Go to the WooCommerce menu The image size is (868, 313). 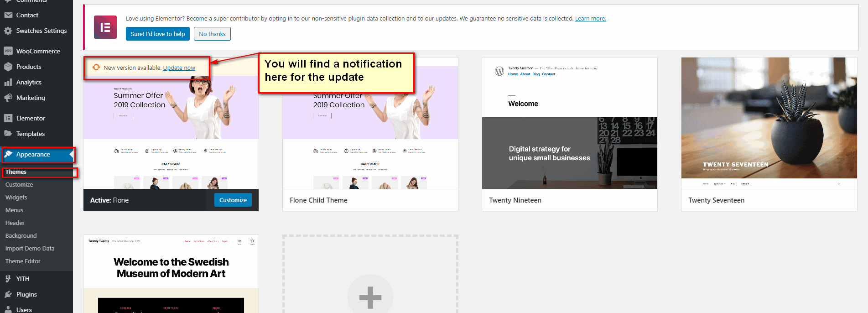tap(38, 51)
